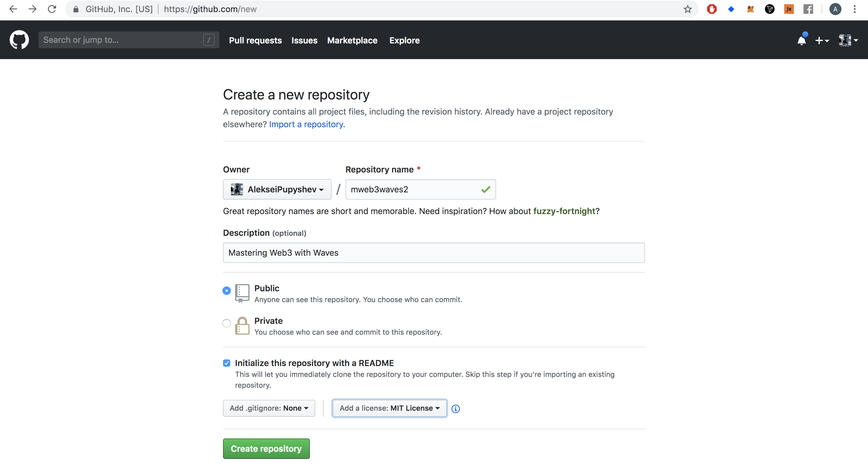868x471 pixels.
Task: Open the notifications bell
Action: click(801, 40)
